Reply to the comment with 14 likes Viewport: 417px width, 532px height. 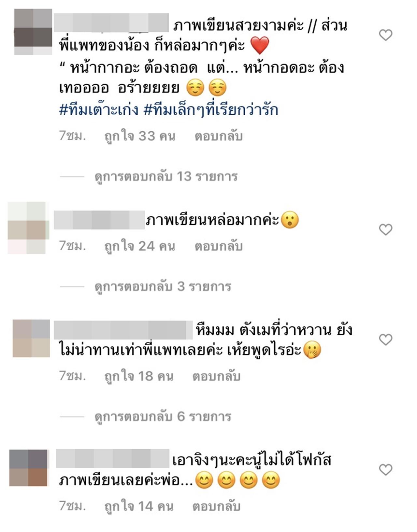pos(216,506)
